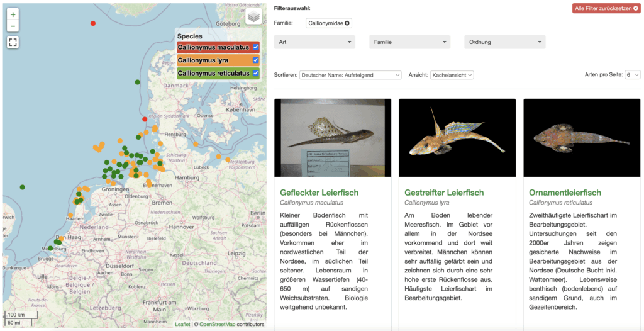Open the Gefleckter Leierfisch title link

tap(319, 193)
